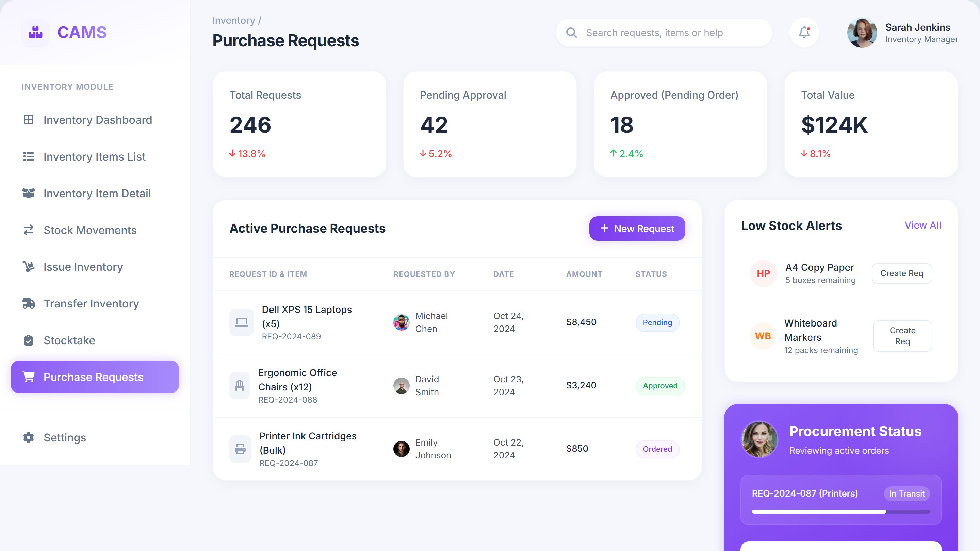Click the Purchase Requests cart icon

(29, 377)
